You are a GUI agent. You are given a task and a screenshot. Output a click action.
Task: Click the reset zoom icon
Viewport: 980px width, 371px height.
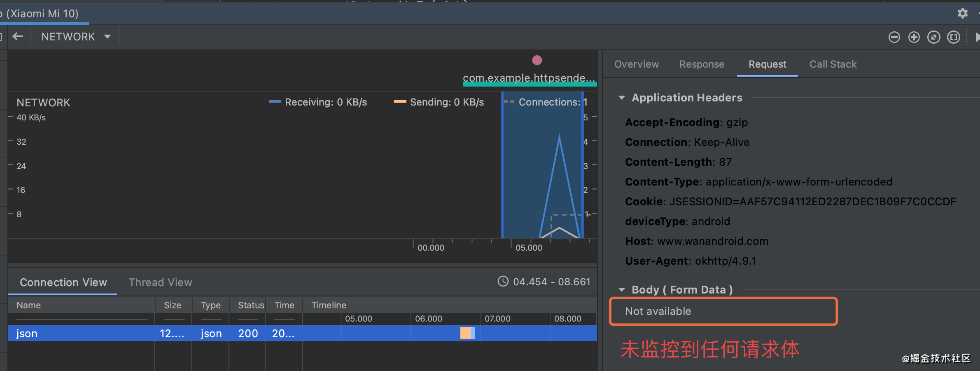[x=933, y=37]
